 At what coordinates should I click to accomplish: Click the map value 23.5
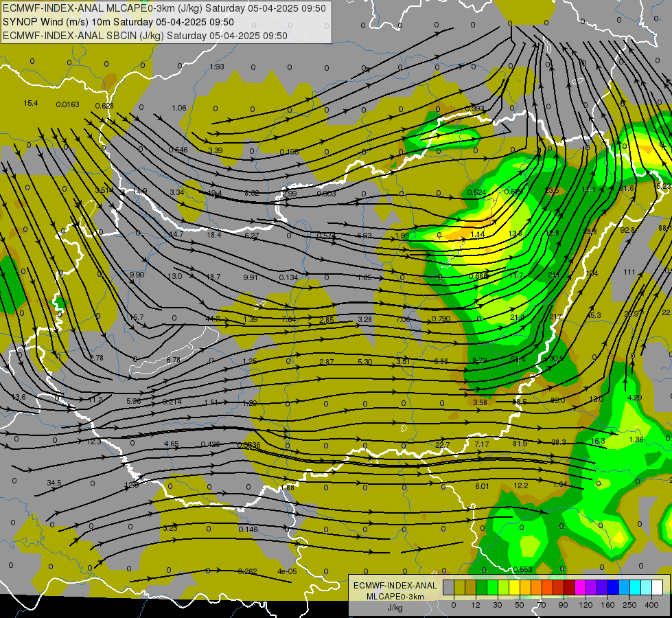pos(552,190)
